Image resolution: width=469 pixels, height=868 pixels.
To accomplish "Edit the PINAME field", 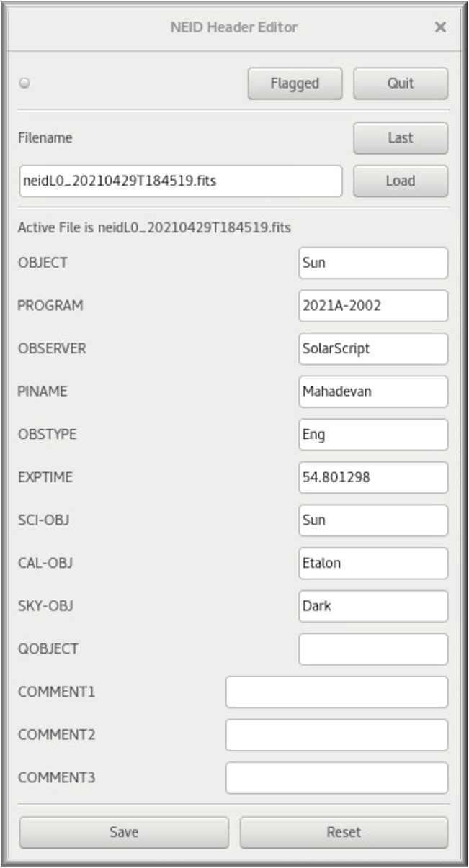I will click(372, 392).
